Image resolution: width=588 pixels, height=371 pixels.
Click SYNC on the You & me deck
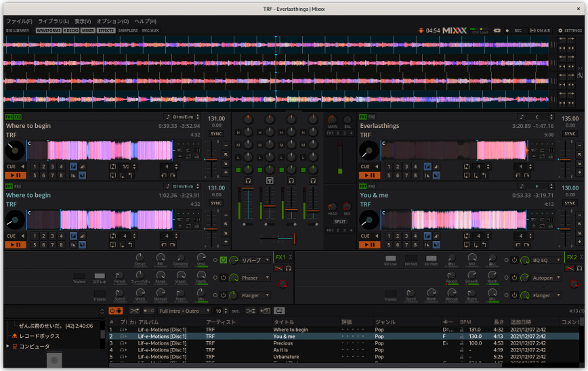(x=570, y=203)
